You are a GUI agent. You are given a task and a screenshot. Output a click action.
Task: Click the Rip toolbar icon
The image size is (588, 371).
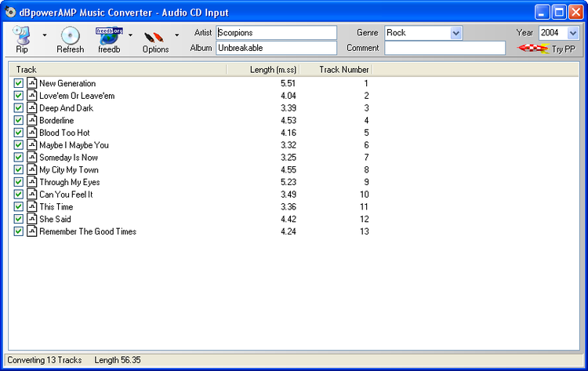coord(21,35)
